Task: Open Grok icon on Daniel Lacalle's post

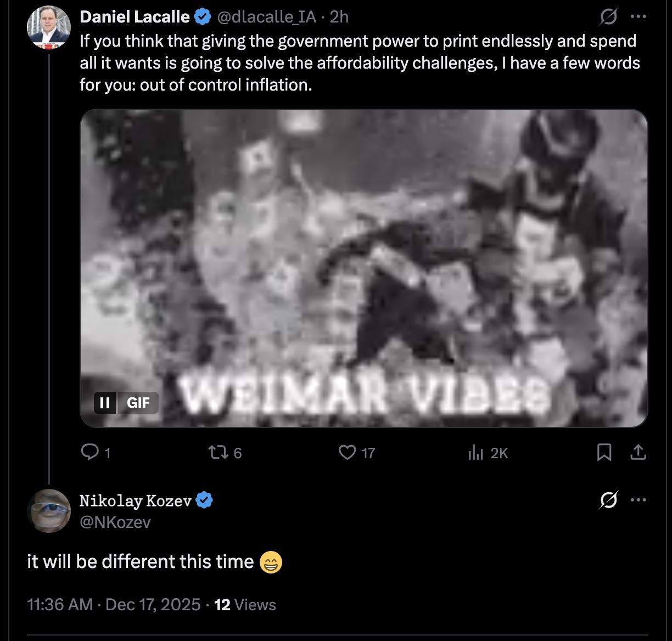Action: 608,18
